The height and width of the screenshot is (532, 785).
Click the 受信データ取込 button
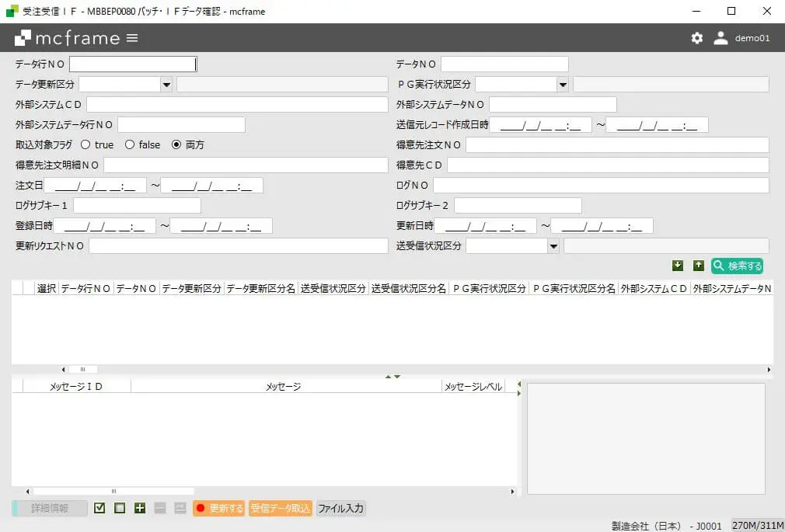pos(281,508)
